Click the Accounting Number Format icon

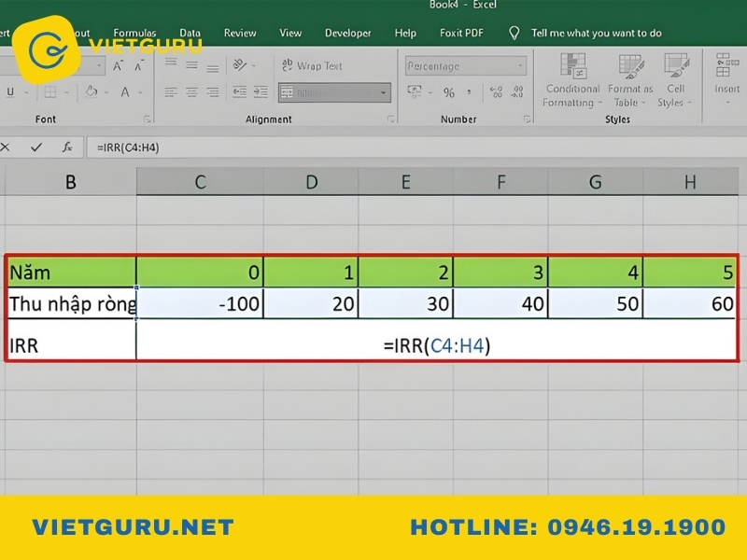click(x=415, y=91)
